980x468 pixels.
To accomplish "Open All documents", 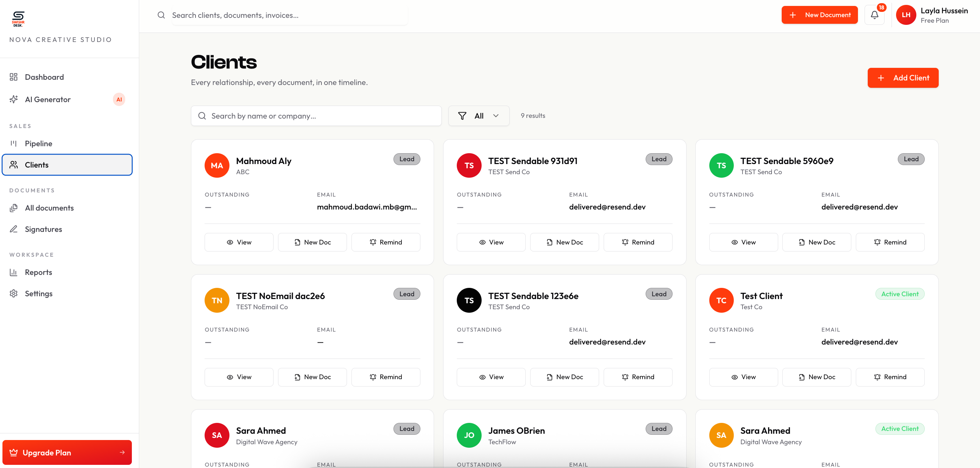I will pyautogui.click(x=68, y=208).
